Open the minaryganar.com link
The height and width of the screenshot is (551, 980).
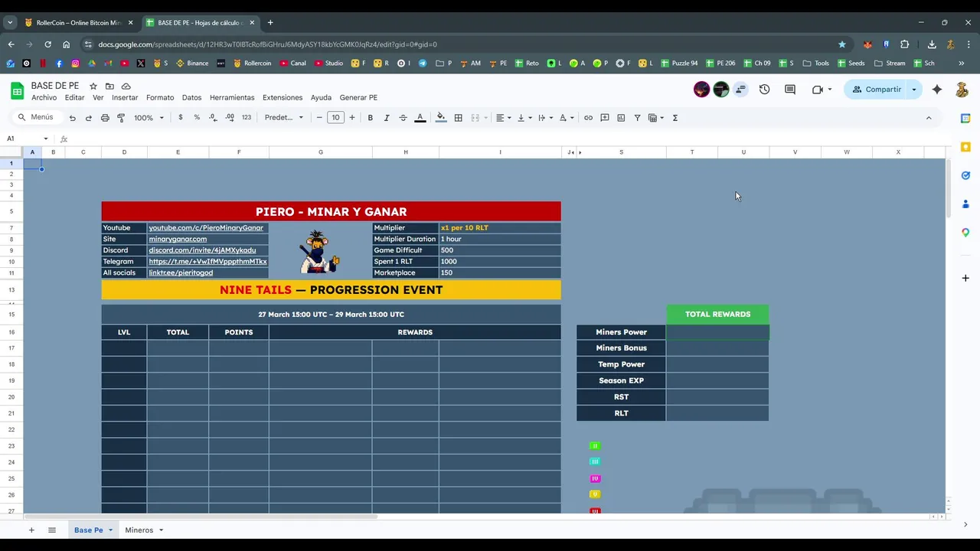178,239
